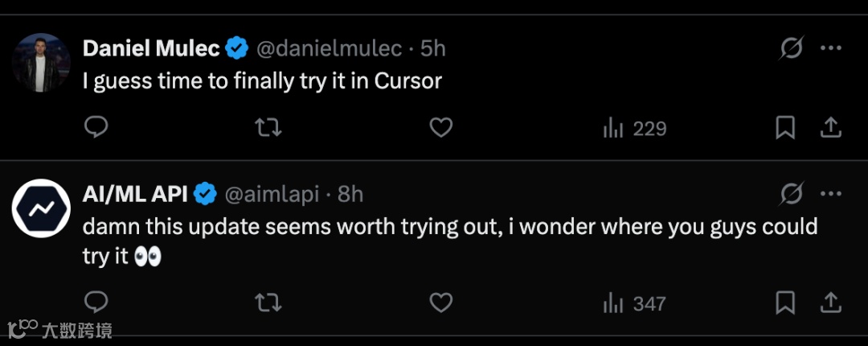The height and width of the screenshot is (346, 868).
Task: Bookmark the AI/ML API tweet
Action: pyautogui.click(x=785, y=303)
